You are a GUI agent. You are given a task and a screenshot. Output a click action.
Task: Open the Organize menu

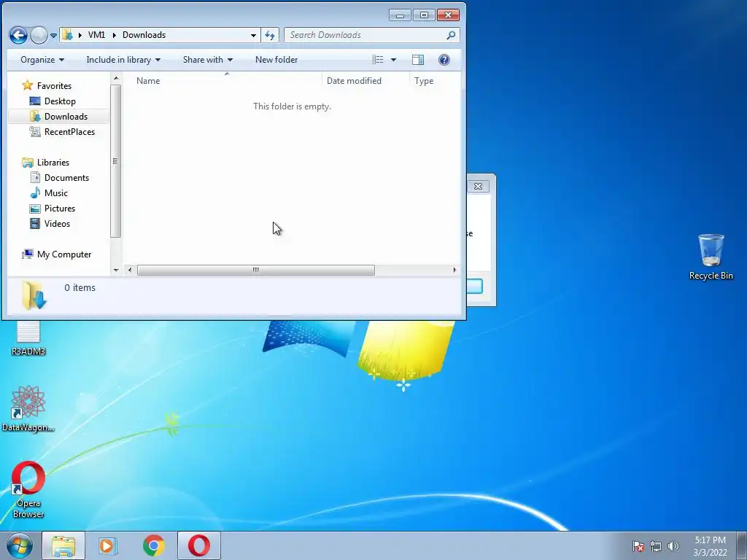(x=42, y=60)
